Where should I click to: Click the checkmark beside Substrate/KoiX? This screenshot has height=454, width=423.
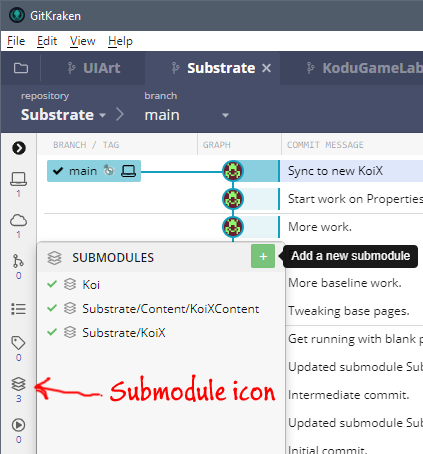(52, 332)
